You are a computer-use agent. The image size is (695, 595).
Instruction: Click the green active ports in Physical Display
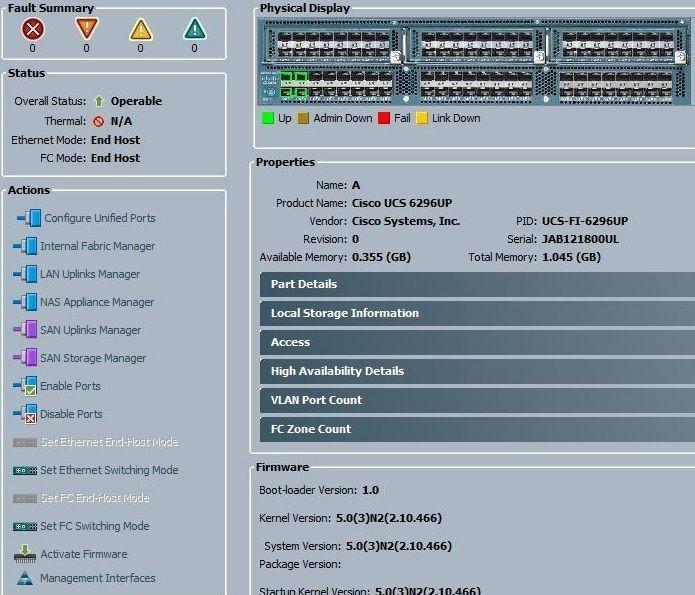click(x=293, y=84)
